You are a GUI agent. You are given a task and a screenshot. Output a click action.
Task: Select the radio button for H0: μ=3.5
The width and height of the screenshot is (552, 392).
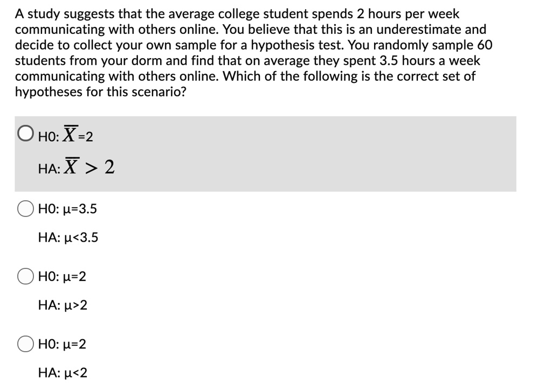[25, 209]
